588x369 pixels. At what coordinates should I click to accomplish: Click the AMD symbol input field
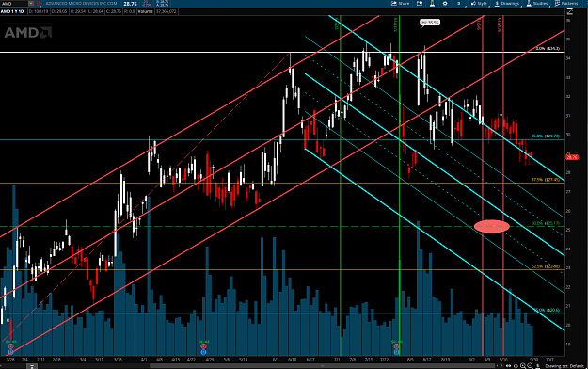click(14, 4)
